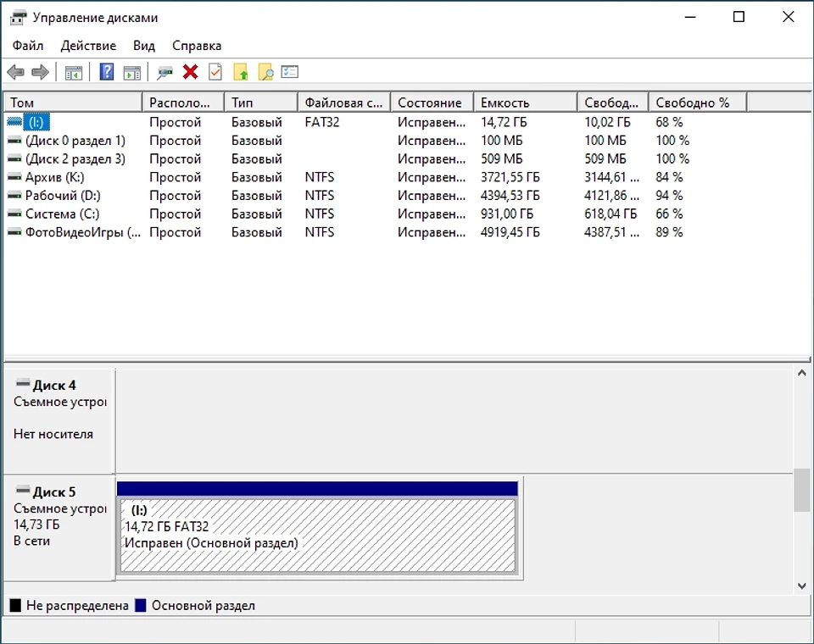This screenshot has height=644, width=814.
Task: Select the Система (C:) volume row
Action: pyautogui.click(x=62, y=214)
